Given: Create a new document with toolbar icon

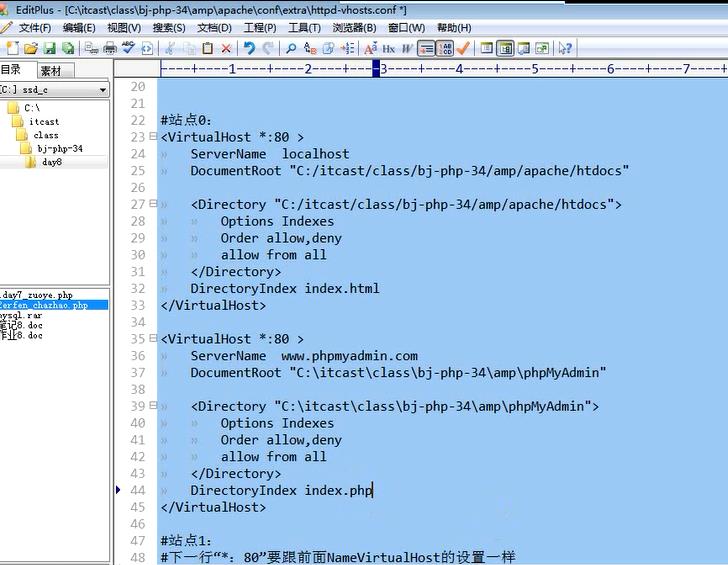Looking at the screenshot, I should (13, 48).
